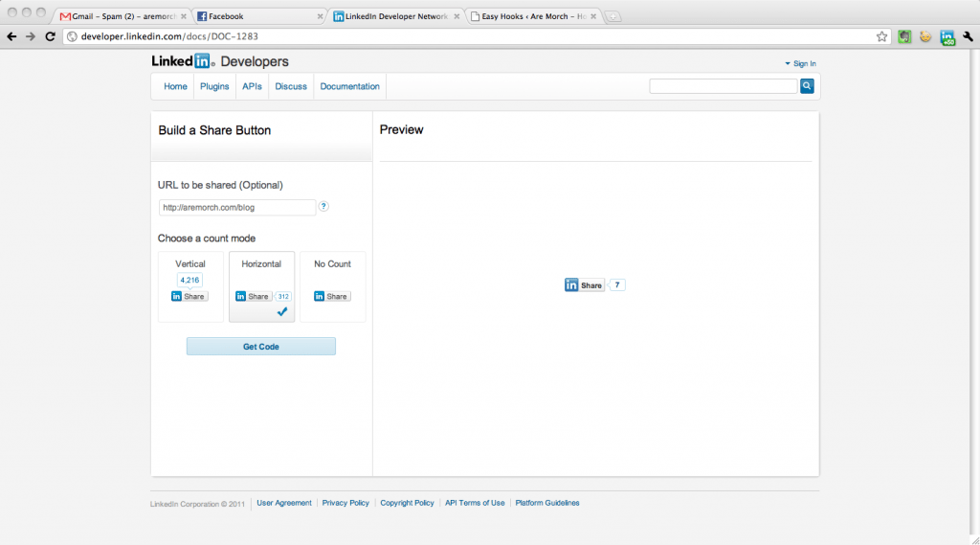This screenshot has height=545, width=980.
Task: Open the Platform Guidelines link
Action: (x=547, y=503)
